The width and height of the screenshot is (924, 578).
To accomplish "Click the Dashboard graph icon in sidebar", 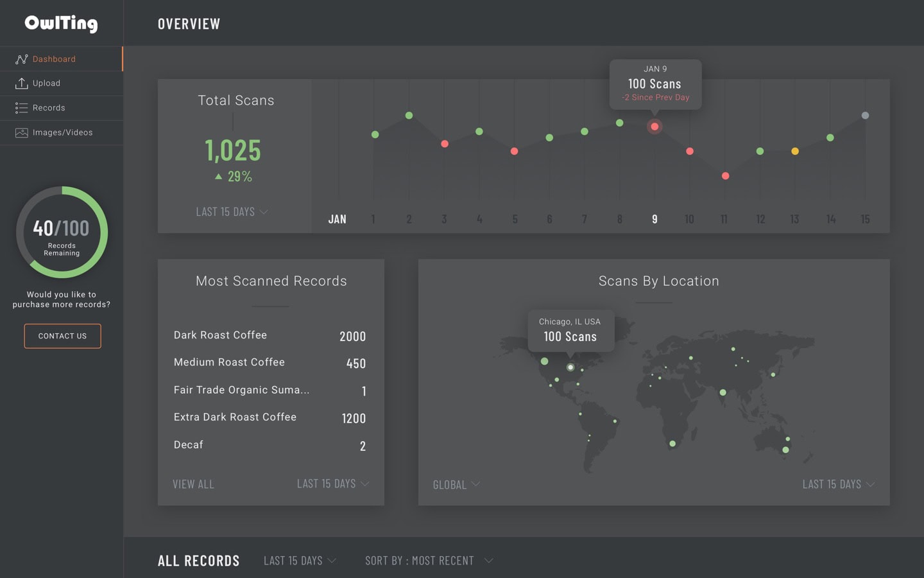I will [21, 59].
